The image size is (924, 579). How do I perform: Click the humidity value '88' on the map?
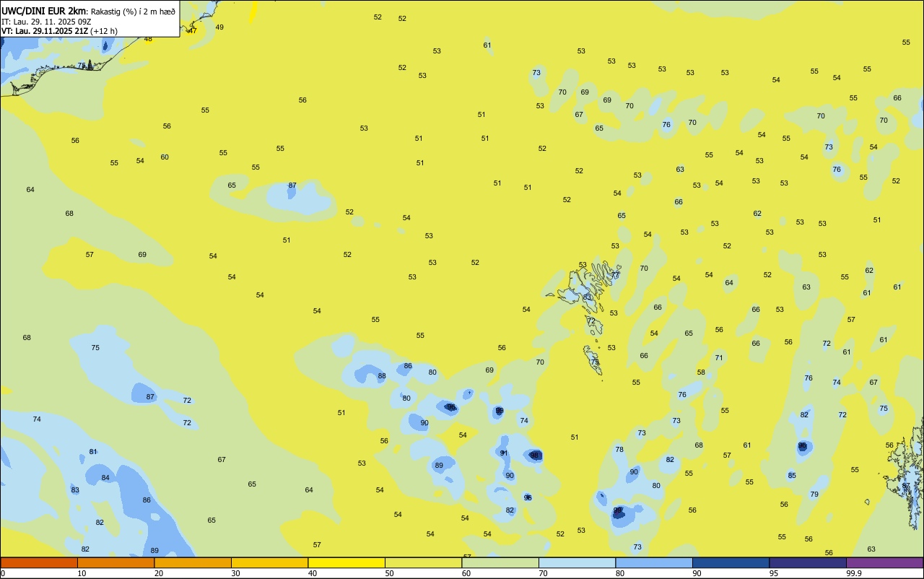point(382,375)
